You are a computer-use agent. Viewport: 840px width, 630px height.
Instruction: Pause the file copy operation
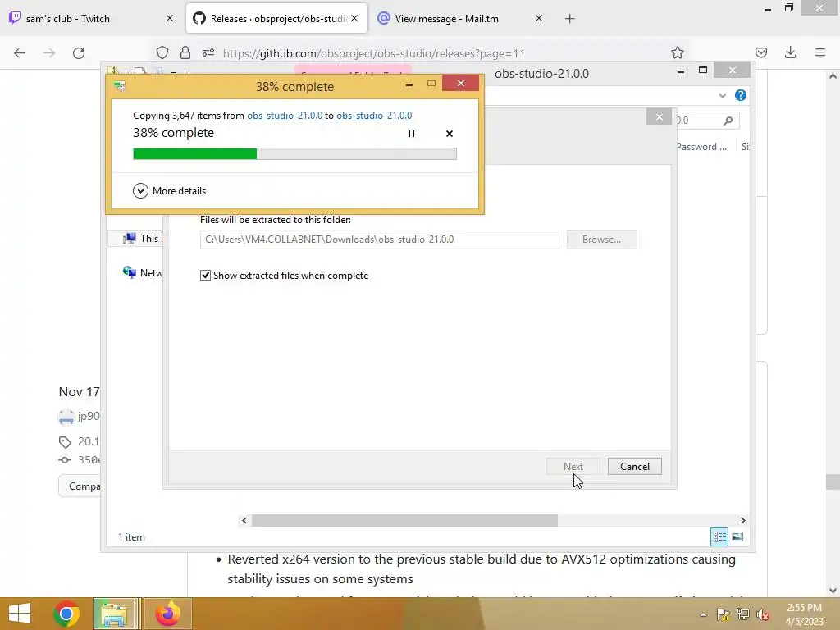(x=411, y=134)
